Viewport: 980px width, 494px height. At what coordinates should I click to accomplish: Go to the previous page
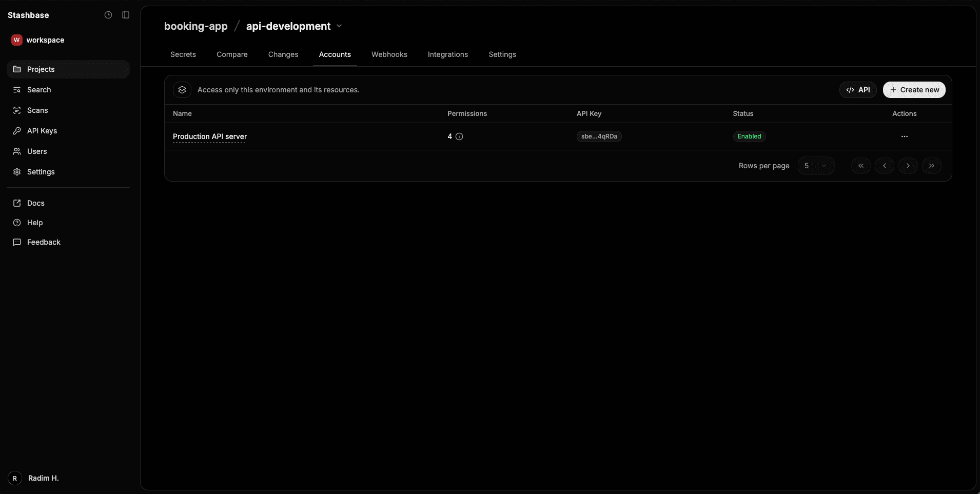(885, 166)
